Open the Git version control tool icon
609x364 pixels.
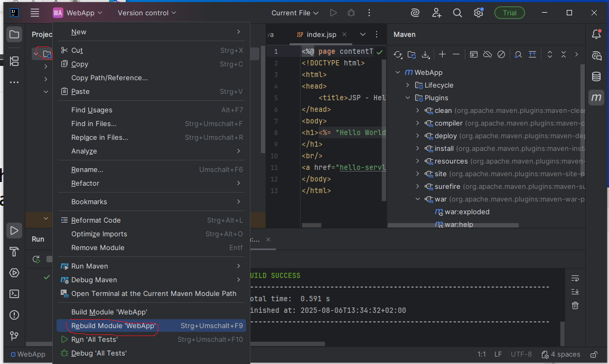pyautogui.click(x=14, y=336)
